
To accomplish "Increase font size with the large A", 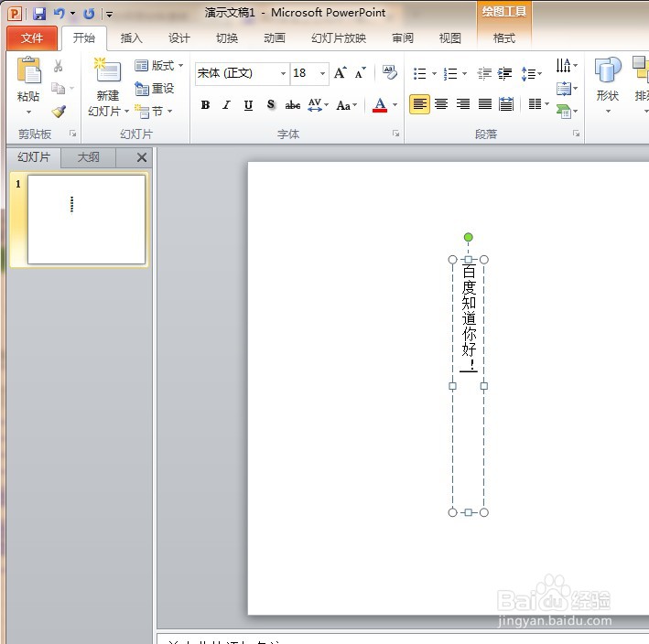I will (341, 73).
